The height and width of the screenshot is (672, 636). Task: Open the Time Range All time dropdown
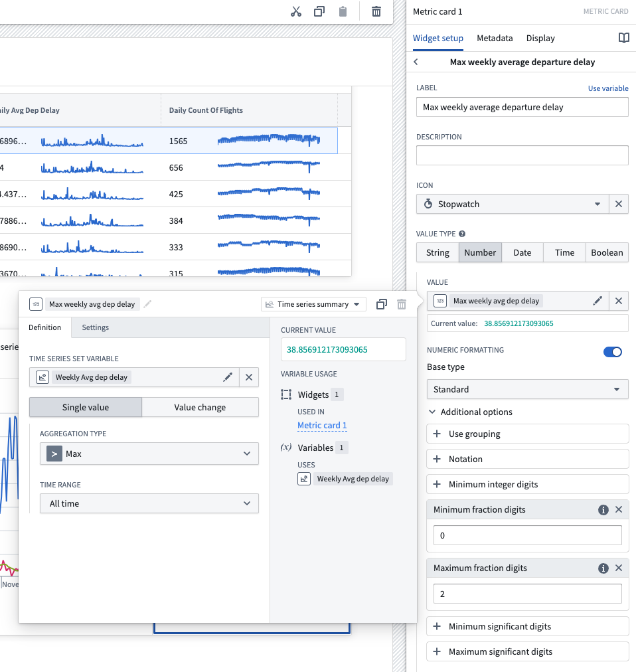pos(149,503)
